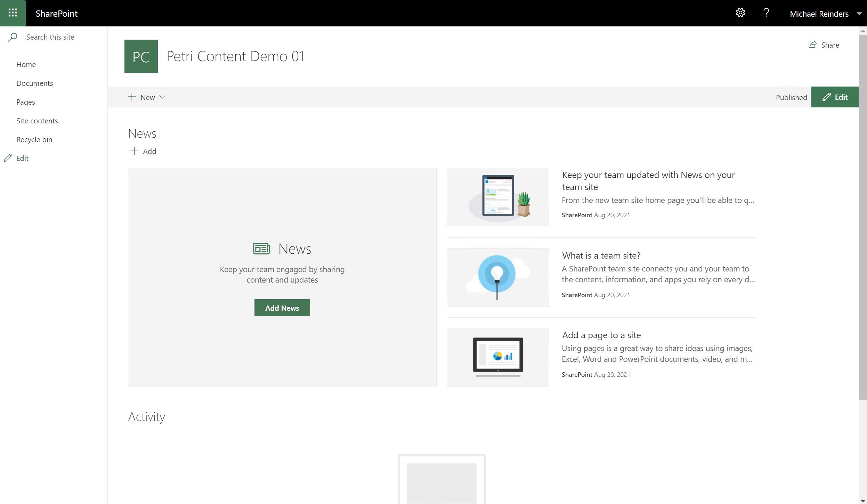Open the 'What is a team site?' article
The width and height of the screenshot is (867, 504).
point(601,255)
